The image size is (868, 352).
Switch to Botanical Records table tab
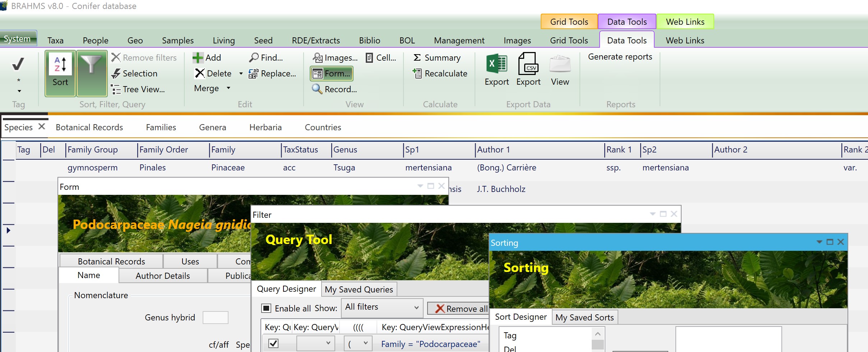89,127
